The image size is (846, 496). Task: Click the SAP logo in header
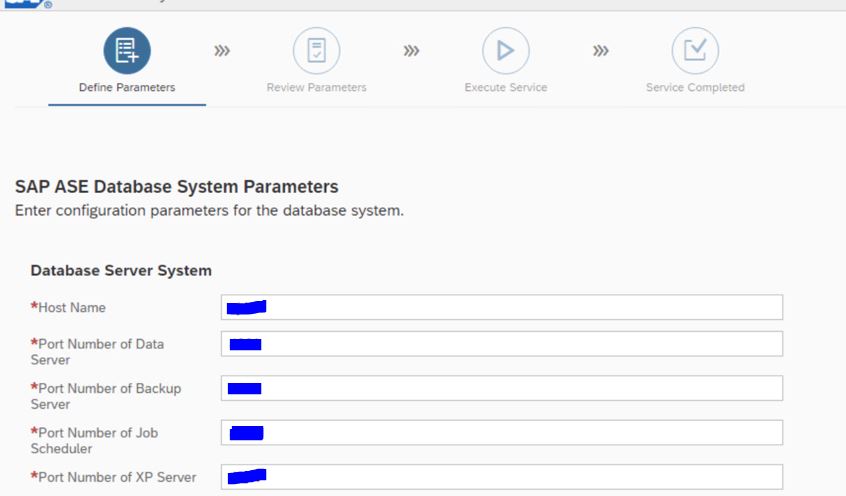click(x=26, y=4)
